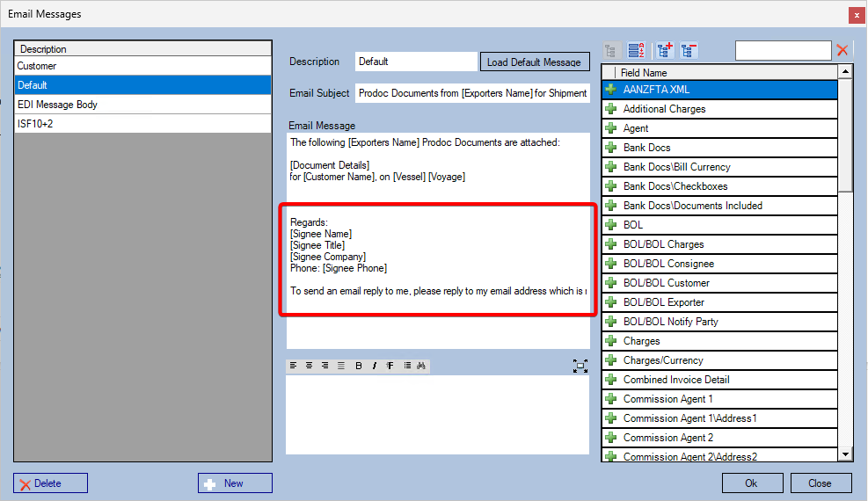The width and height of the screenshot is (868, 501).
Task: Select BOL/BOL Consignee field
Action: pyautogui.click(x=719, y=264)
